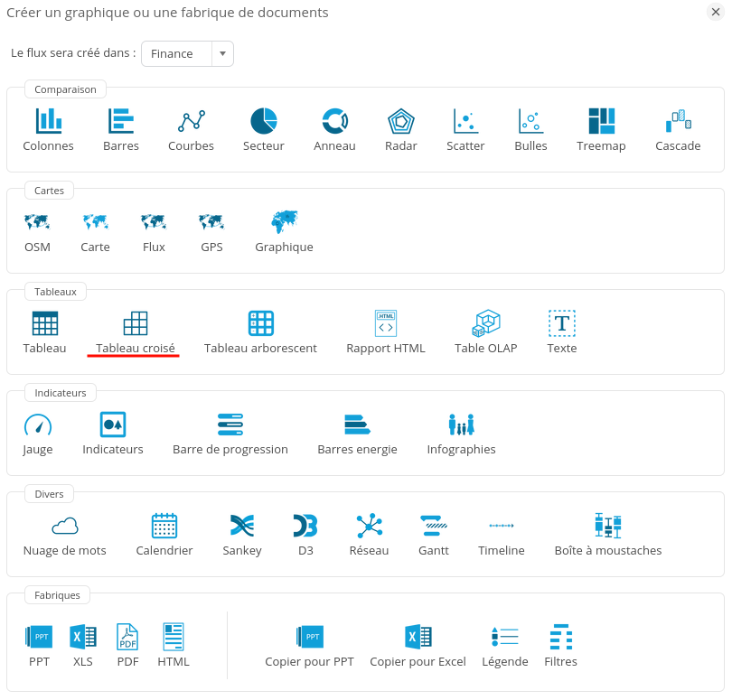Screen dimensions: 732x700
Task: Select the Gantt chart icon
Action: pyautogui.click(x=434, y=526)
